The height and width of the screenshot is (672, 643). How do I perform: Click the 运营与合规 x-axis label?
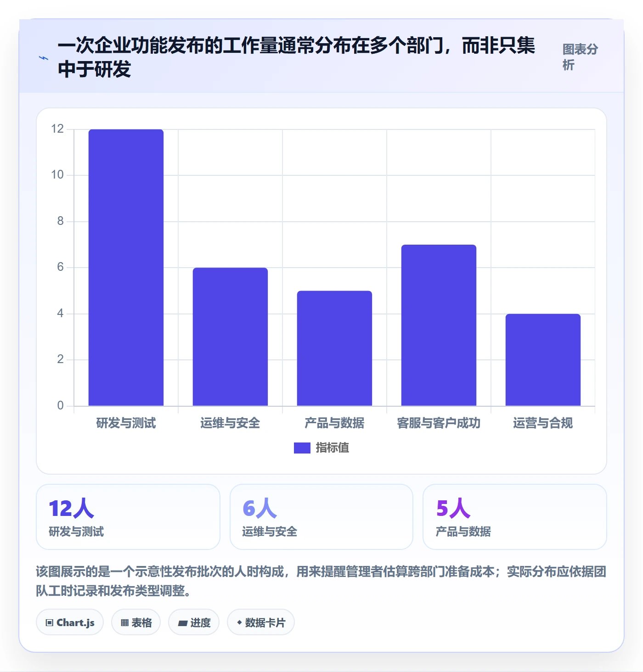tap(543, 423)
